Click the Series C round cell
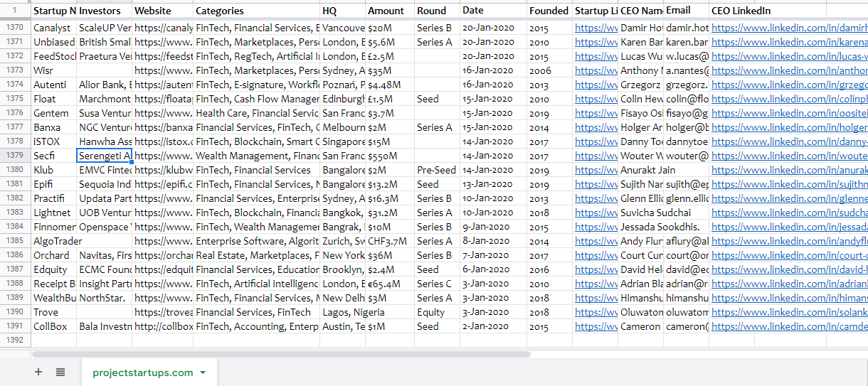This screenshot has width=868, height=386. pyautogui.click(x=437, y=284)
